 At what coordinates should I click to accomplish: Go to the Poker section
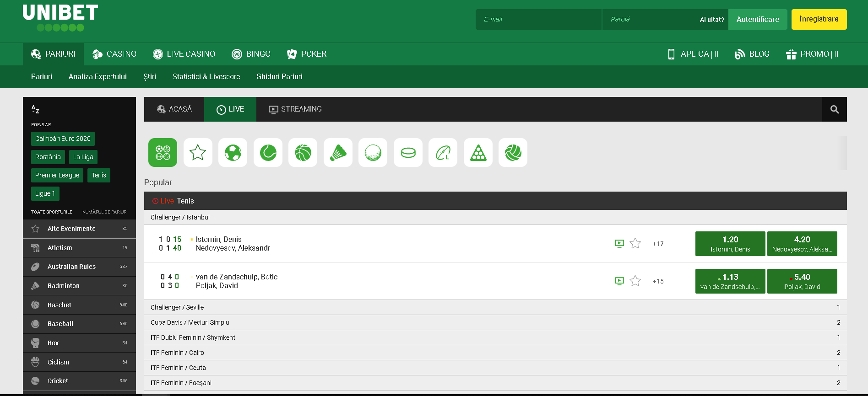click(x=307, y=54)
